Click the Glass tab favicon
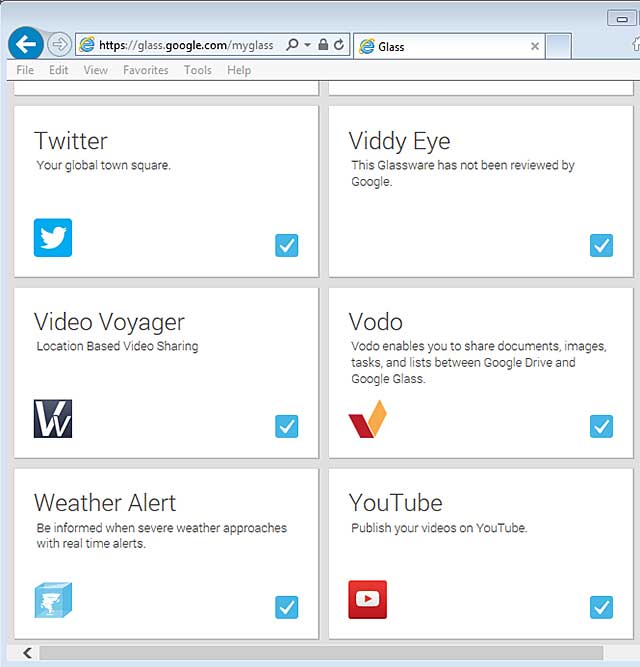 point(367,46)
